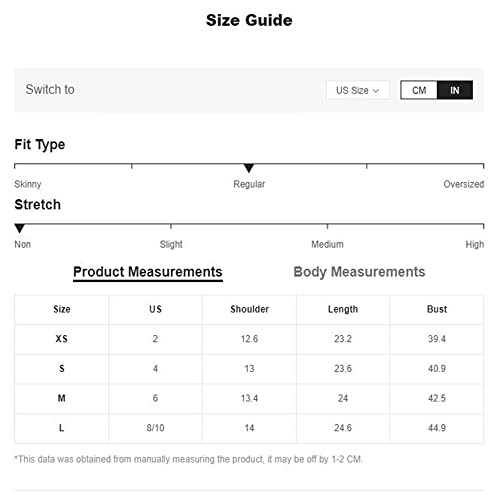
Task: Click the Slight stretch label
Action: tap(171, 244)
